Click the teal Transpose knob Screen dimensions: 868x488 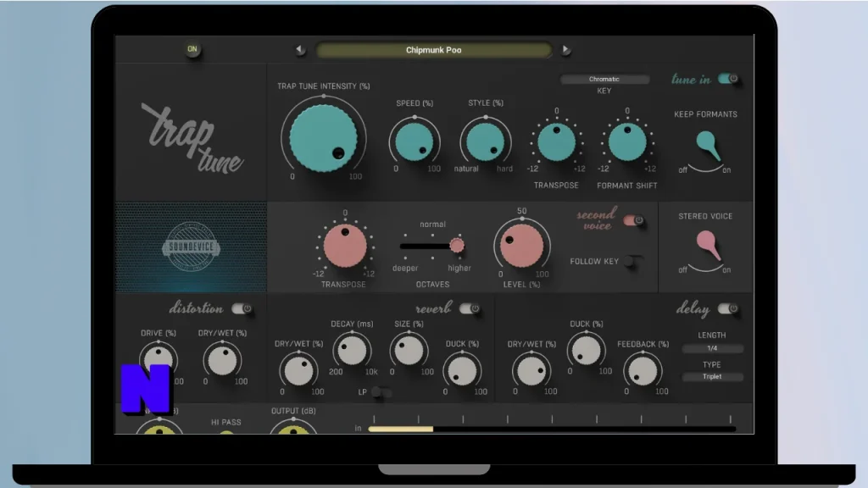tap(556, 142)
